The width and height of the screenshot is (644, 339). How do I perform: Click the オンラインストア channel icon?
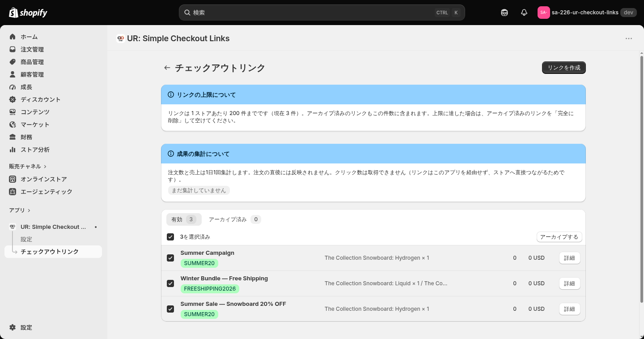coord(13,179)
